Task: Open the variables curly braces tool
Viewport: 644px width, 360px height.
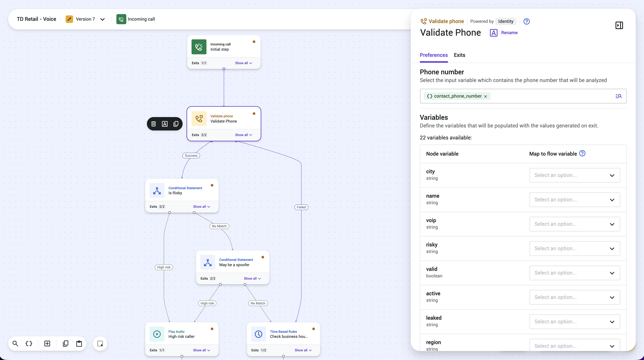Action: point(29,343)
